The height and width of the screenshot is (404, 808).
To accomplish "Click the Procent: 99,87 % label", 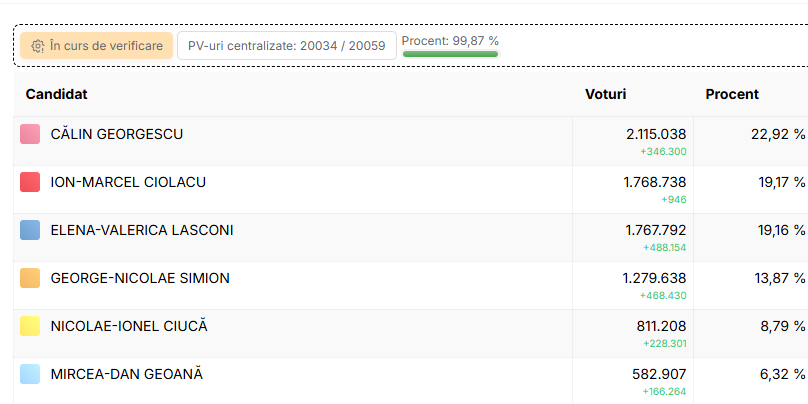I will (x=450, y=41).
